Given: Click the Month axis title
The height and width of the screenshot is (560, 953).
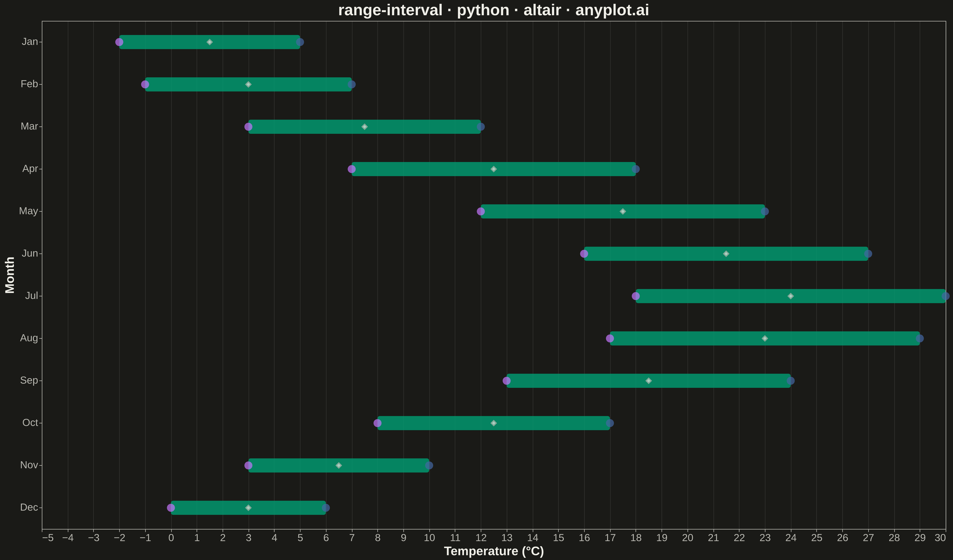Looking at the screenshot, I should click(10, 275).
